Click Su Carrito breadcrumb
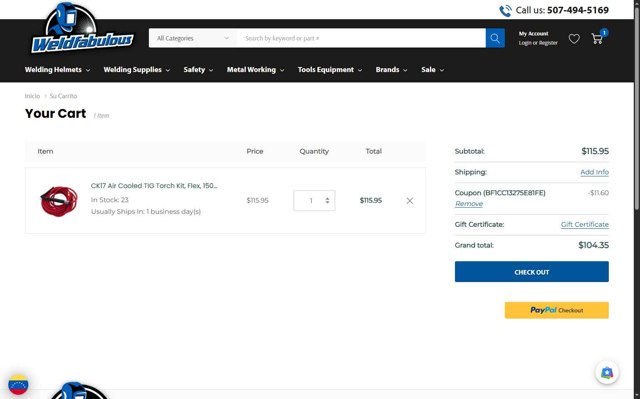640x399 pixels. [x=63, y=96]
